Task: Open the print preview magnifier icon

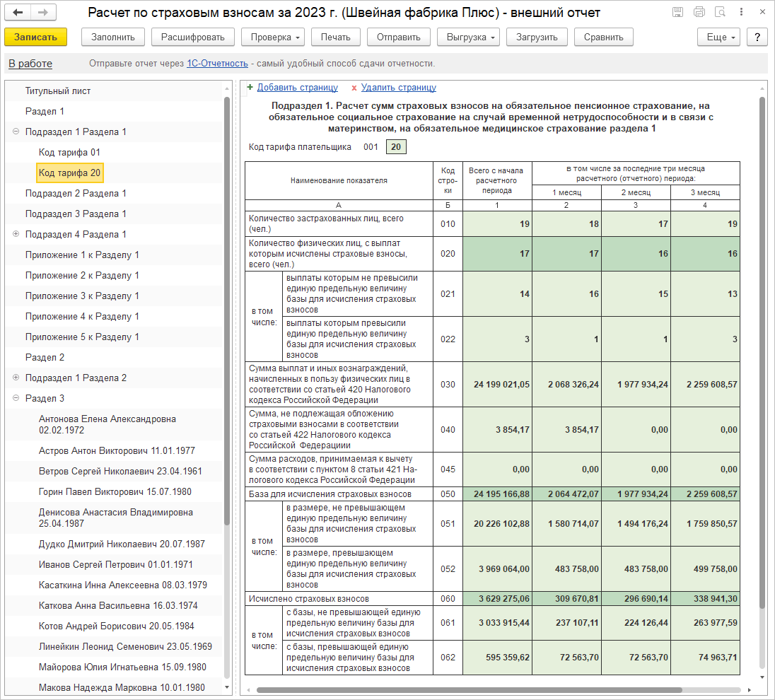Action: coord(721,12)
